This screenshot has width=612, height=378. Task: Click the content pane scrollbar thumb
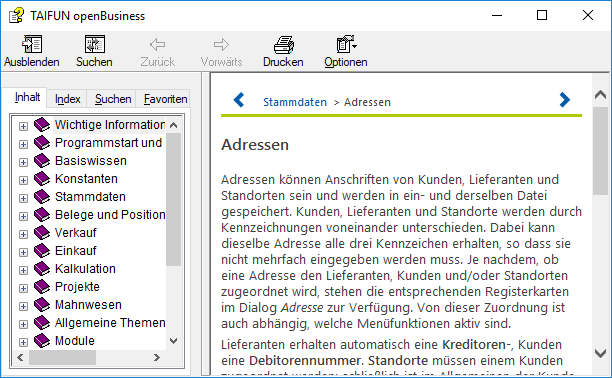(x=600, y=150)
